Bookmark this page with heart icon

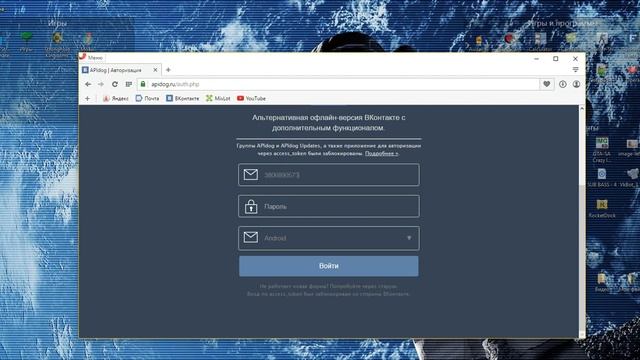click(547, 84)
